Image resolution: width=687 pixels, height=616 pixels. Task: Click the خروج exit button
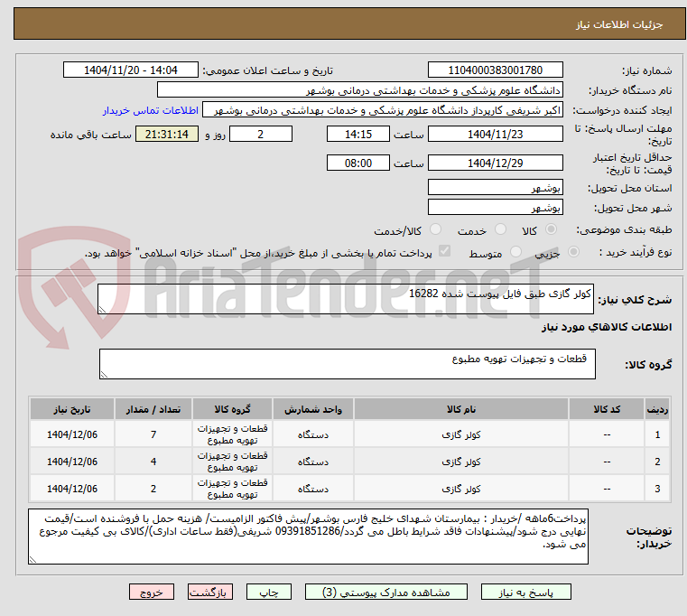coord(151,593)
